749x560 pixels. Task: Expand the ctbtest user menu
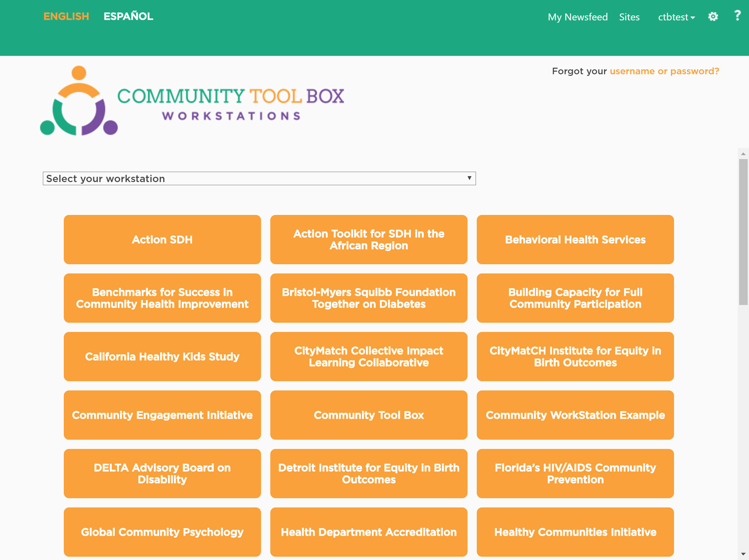(x=676, y=17)
